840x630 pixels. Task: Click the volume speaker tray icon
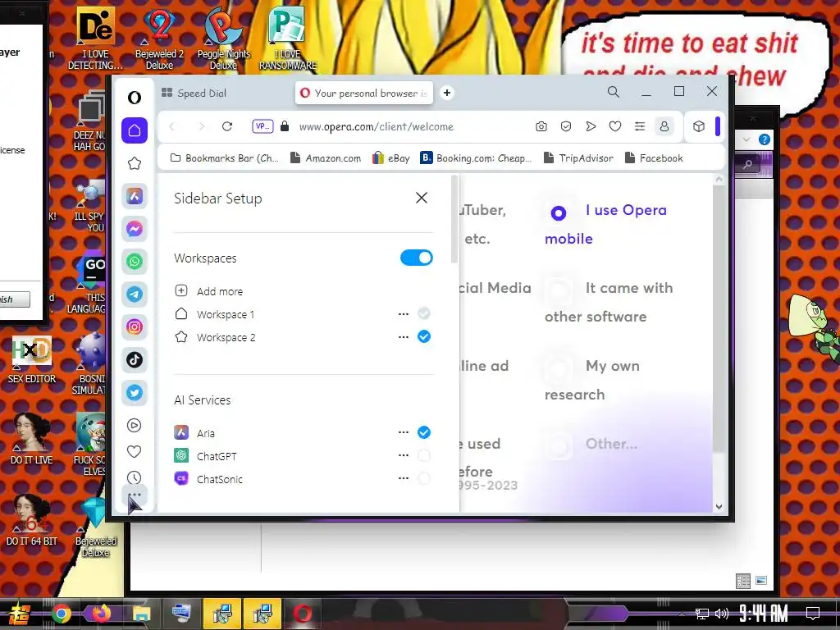coord(722,614)
